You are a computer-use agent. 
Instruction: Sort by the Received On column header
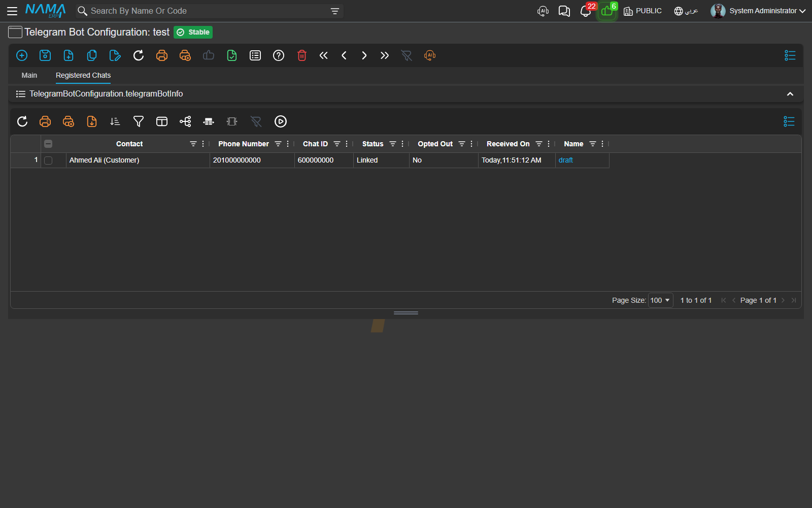coord(508,144)
